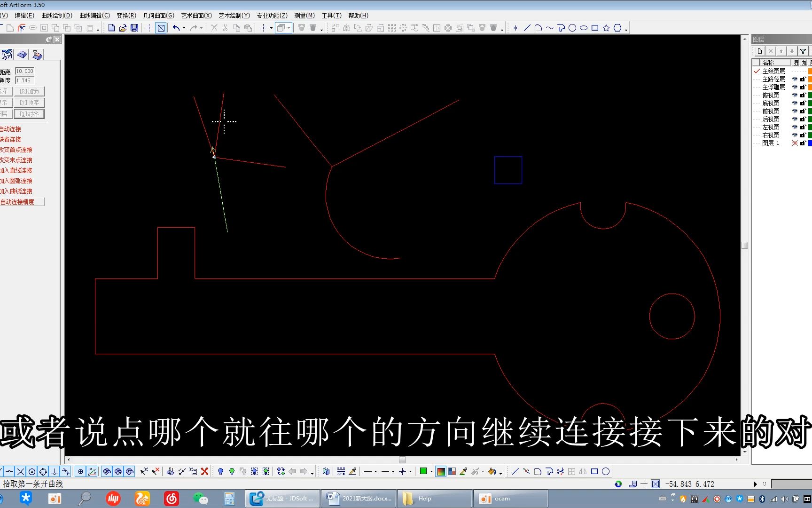Image resolution: width=812 pixels, height=508 pixels.
Task: Click the 自动连接精度 button
Action: pyautogui.click(x=17, y=201)
